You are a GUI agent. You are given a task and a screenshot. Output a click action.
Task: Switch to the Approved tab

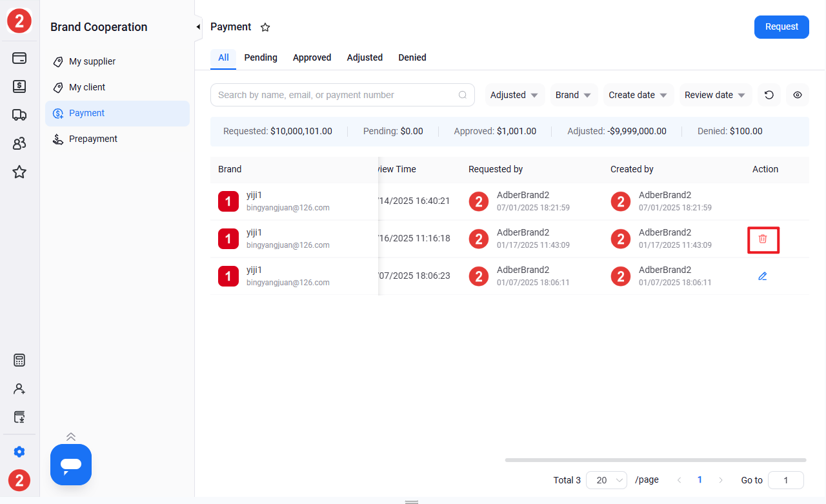pyautogui.click(x=312, y=57)
